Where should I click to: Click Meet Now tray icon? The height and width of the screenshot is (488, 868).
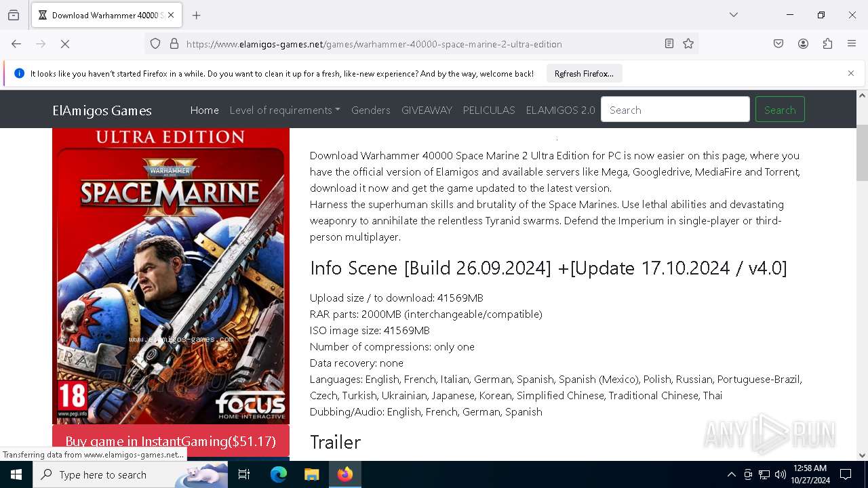748,474
